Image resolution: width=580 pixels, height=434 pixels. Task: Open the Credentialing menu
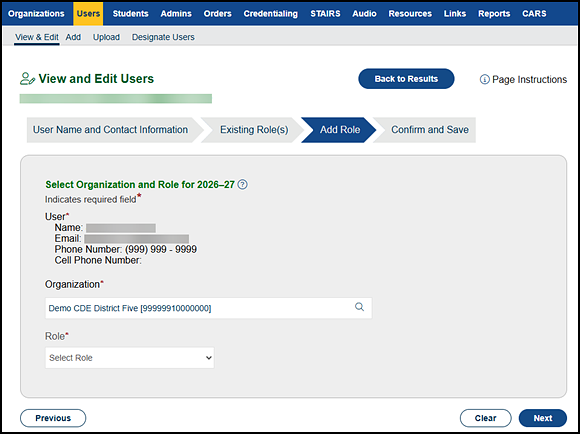[270, 14]
